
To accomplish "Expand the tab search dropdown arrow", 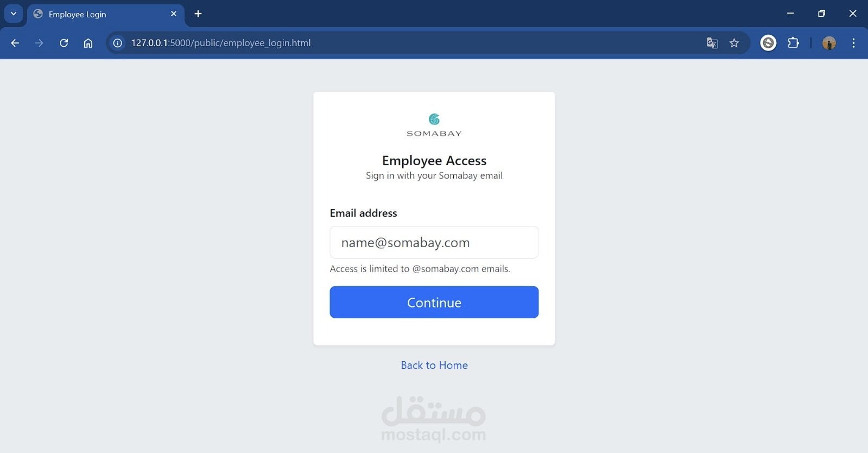I will point(14,14).
